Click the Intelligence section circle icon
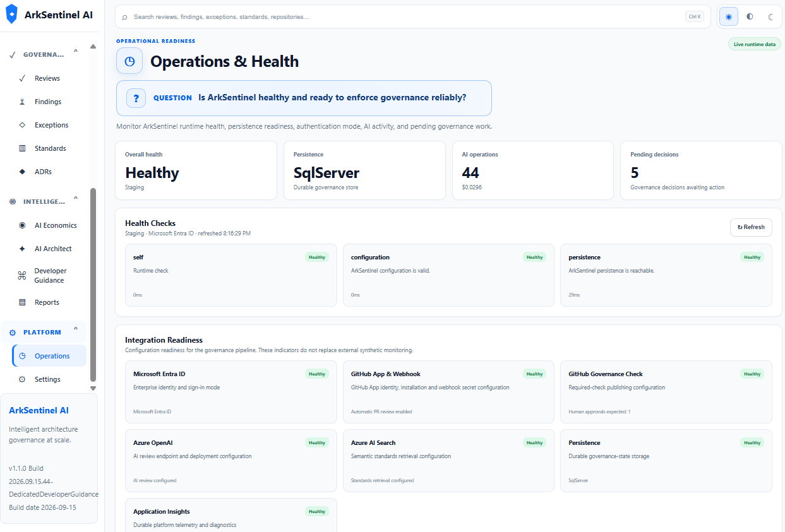 pos(13,202)
